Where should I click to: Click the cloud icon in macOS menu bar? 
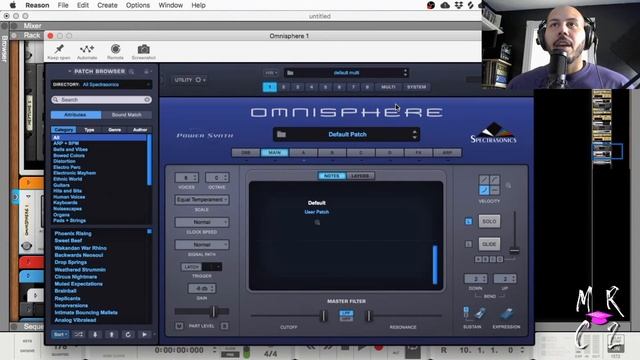445,5
